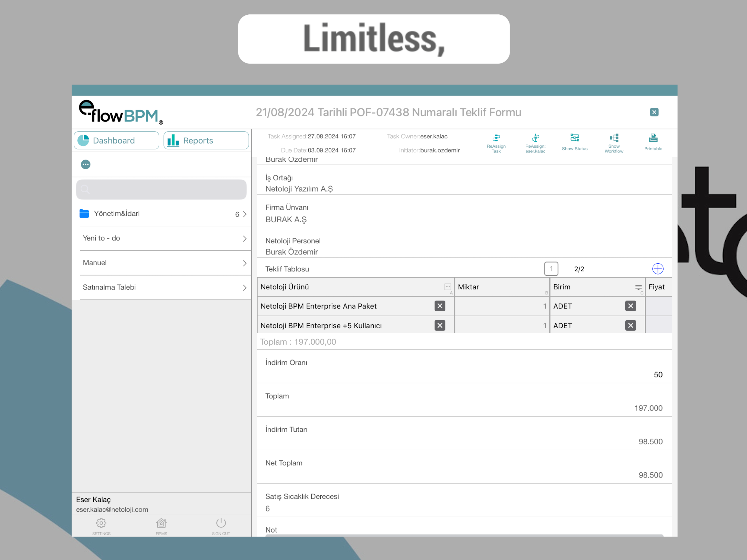Open the Dashboard tab
Image resolution: width=747 pixels, height=560 pixels.
click(116, 141)
